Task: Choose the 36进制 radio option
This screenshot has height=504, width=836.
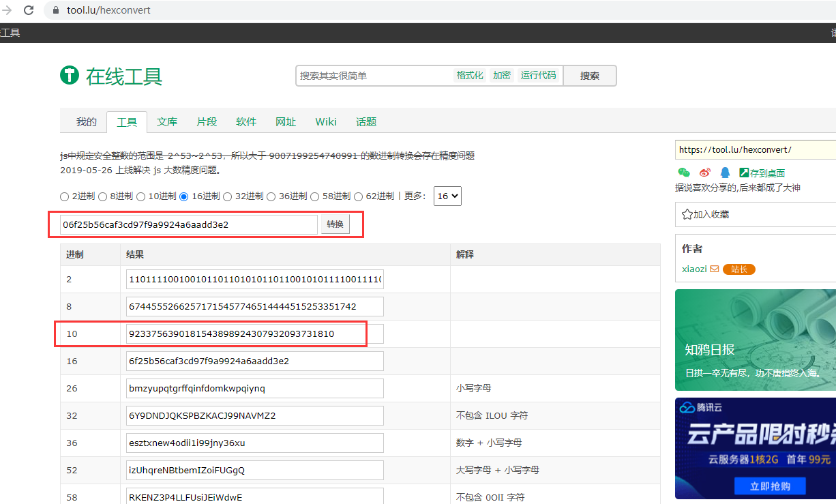Action: [271, 196]
